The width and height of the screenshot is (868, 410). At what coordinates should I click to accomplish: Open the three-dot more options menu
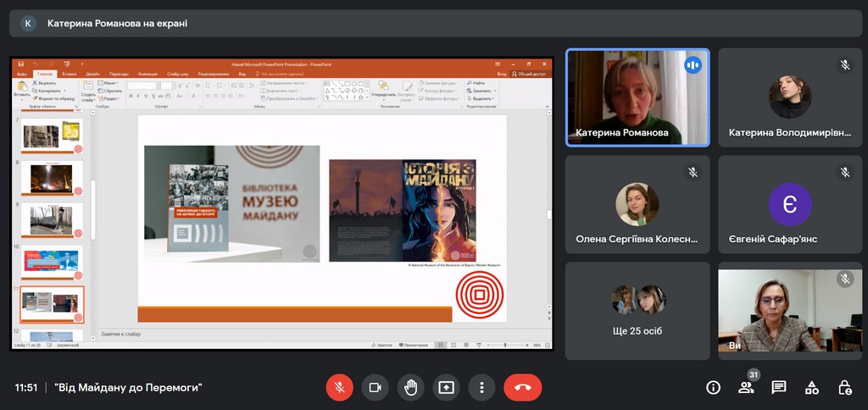[x=481, y=387]
